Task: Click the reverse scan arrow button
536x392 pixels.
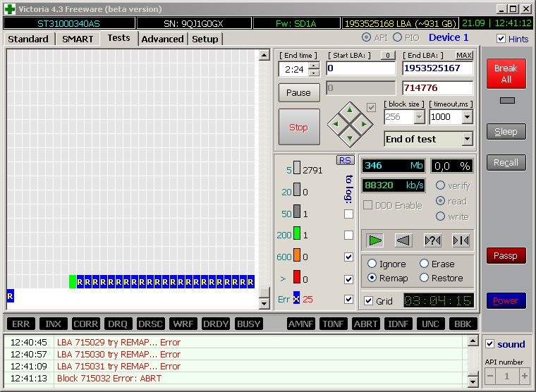Action: 403,240
